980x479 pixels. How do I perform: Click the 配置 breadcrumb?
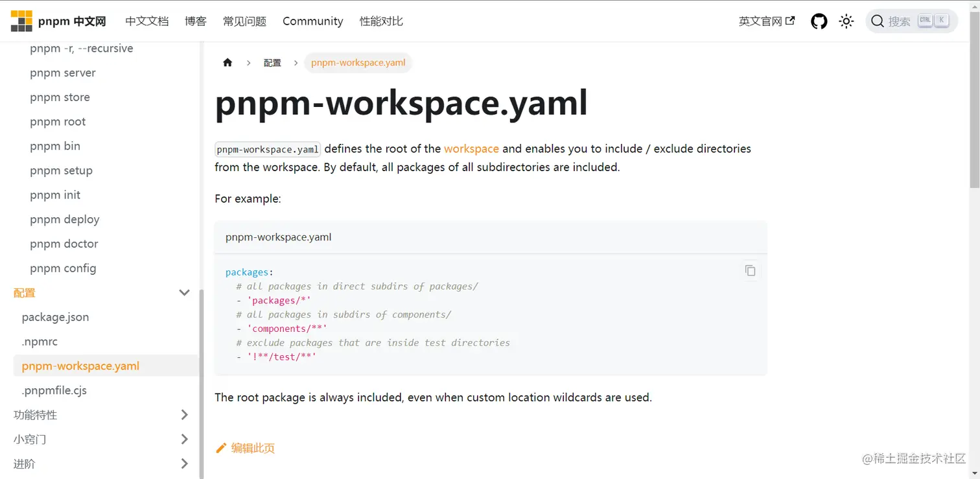pyautogui.click(x=272, y=63)
